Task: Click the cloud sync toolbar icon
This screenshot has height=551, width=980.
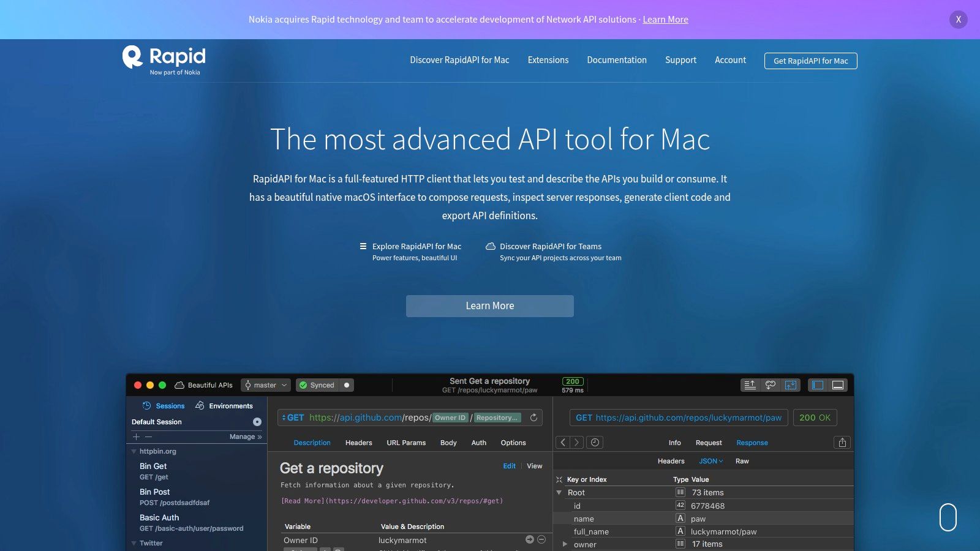Action: [x=770, y=385]
